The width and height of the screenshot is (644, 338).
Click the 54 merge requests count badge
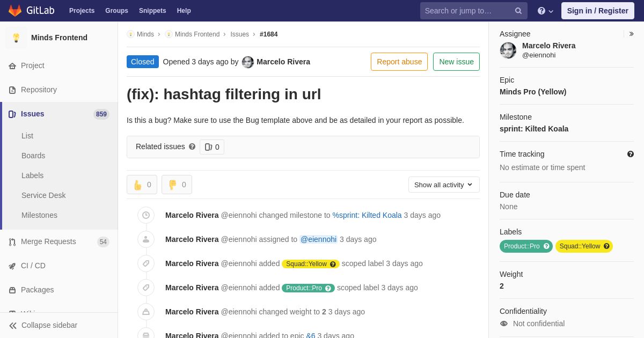coord(104,242)
